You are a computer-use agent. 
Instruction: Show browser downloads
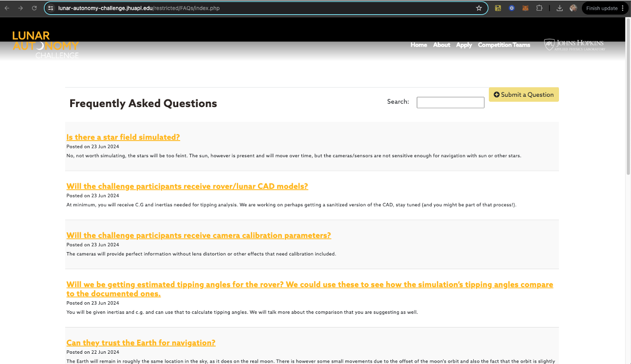559,8
